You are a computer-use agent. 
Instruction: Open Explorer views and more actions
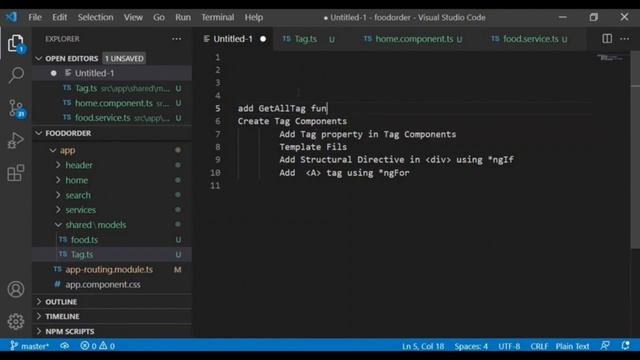(176, 39)
